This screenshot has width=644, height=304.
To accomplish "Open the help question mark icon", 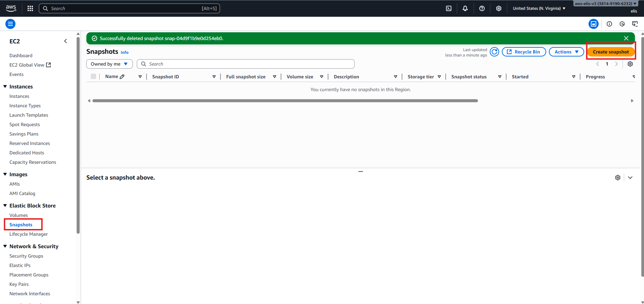I will tap(482, 8).
